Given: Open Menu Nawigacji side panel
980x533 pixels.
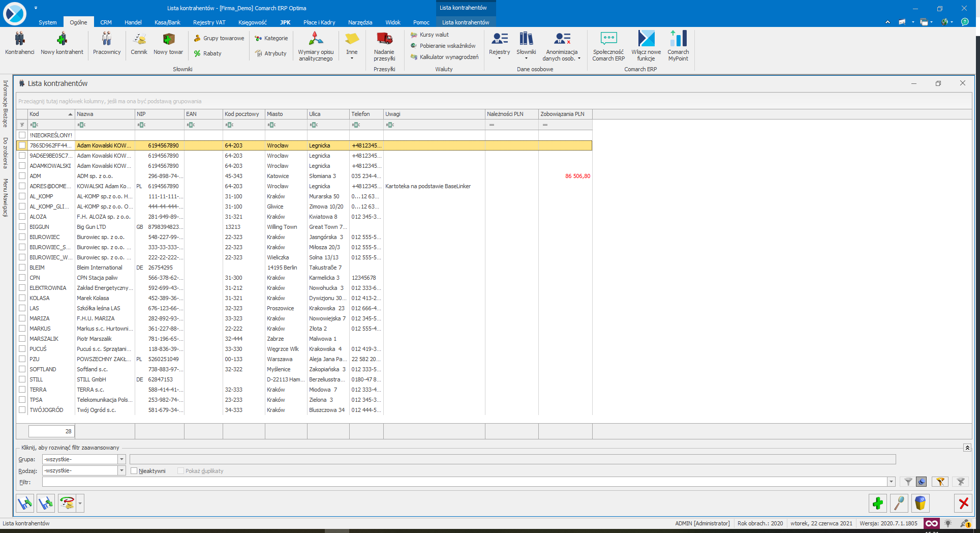Looking at the screenshot, I should (6, 198).
